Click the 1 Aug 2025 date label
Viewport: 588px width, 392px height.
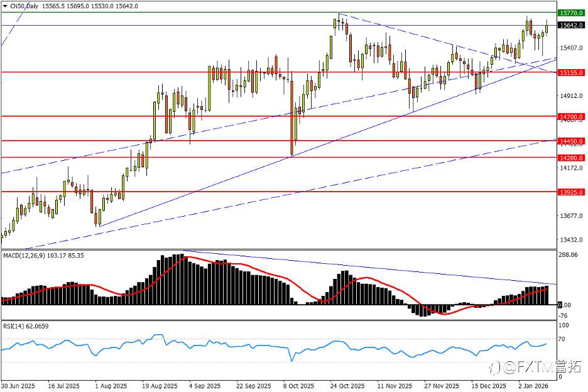coord(111,386)
